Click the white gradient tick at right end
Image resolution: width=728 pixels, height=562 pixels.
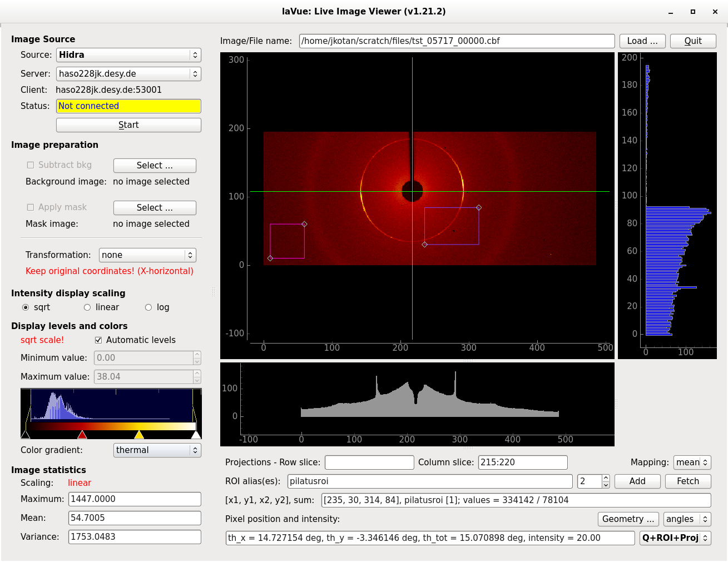(196, 435)
